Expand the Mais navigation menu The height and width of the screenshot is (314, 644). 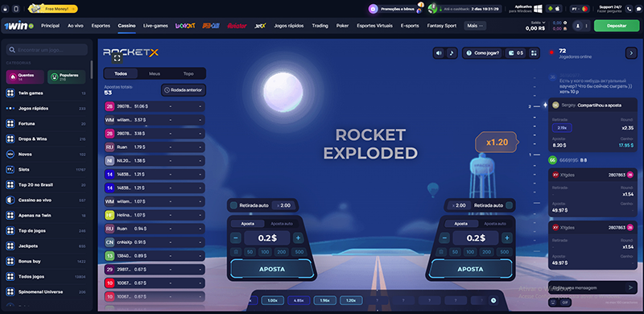click(475, 26)
